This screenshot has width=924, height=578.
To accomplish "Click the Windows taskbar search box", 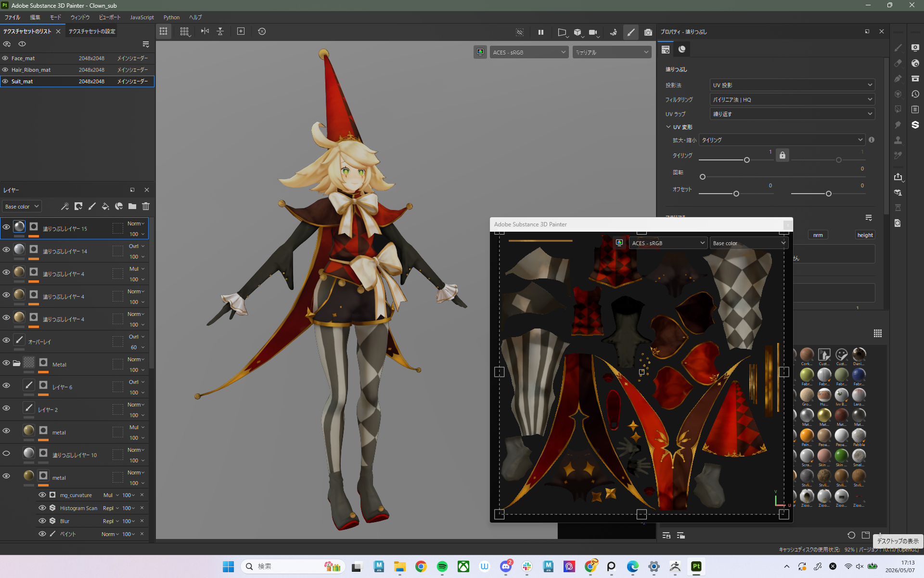I will [294, 566].
